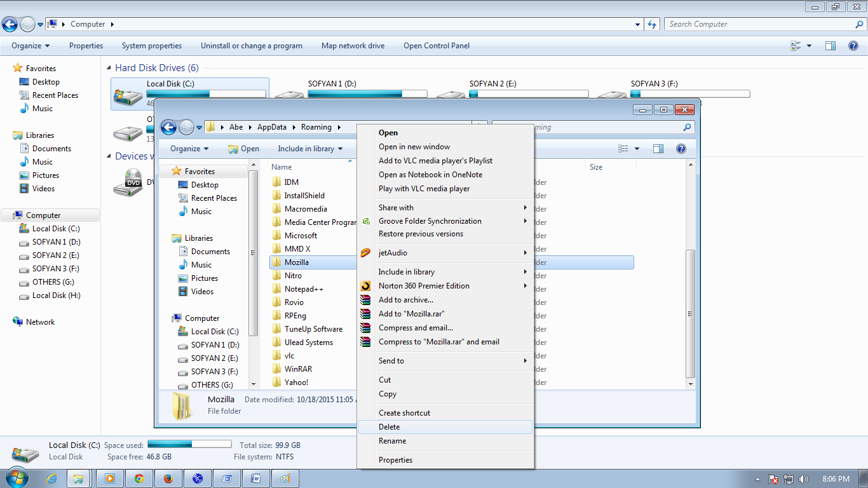Open Google Chrome from the taskbar
Image resolution: width=868 pixels, height=488 pixels.
(139, 478)
